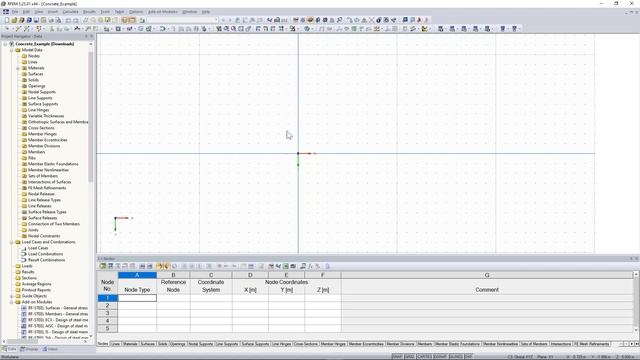
Task: Select Nodes in the navigator tree
Action: [x=34, y=56]
